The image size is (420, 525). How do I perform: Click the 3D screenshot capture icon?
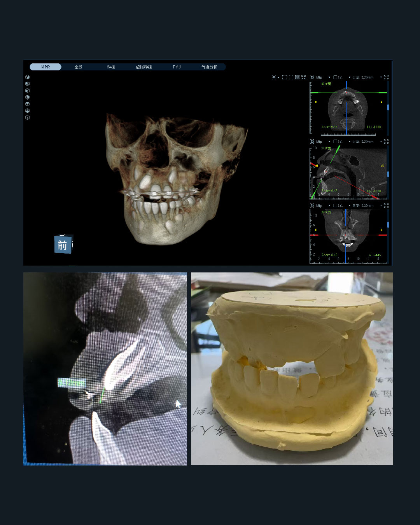point(274,77)
